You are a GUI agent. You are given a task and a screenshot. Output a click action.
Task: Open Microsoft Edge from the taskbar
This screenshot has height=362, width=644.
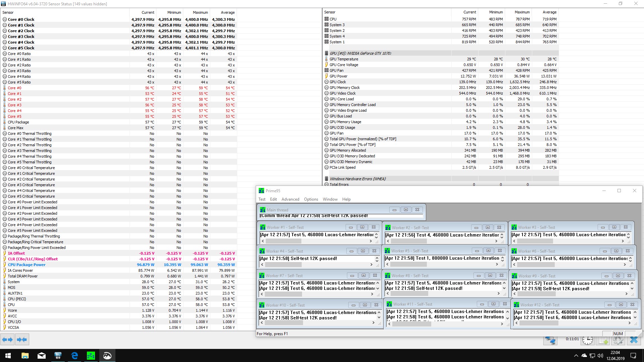[x=74, y=356]
